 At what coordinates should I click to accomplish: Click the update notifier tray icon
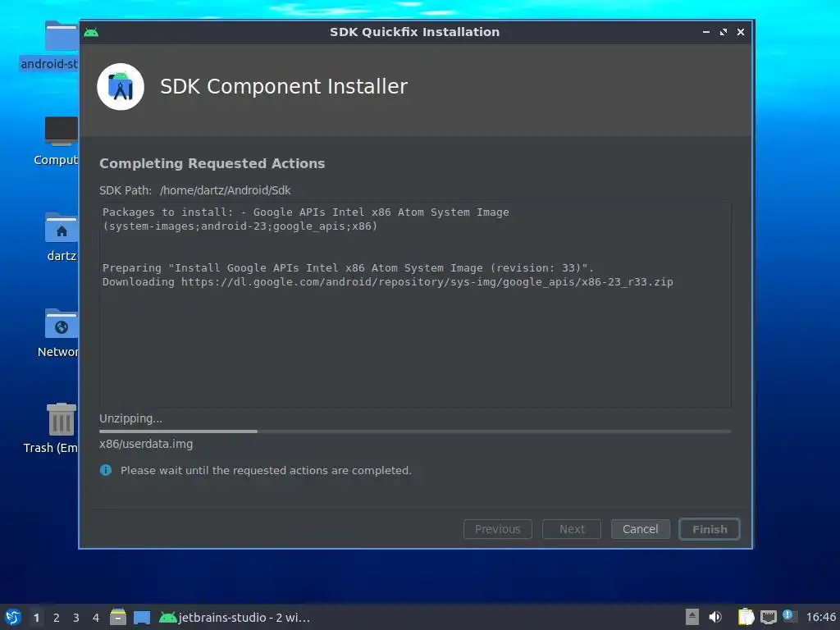[788, 616]
